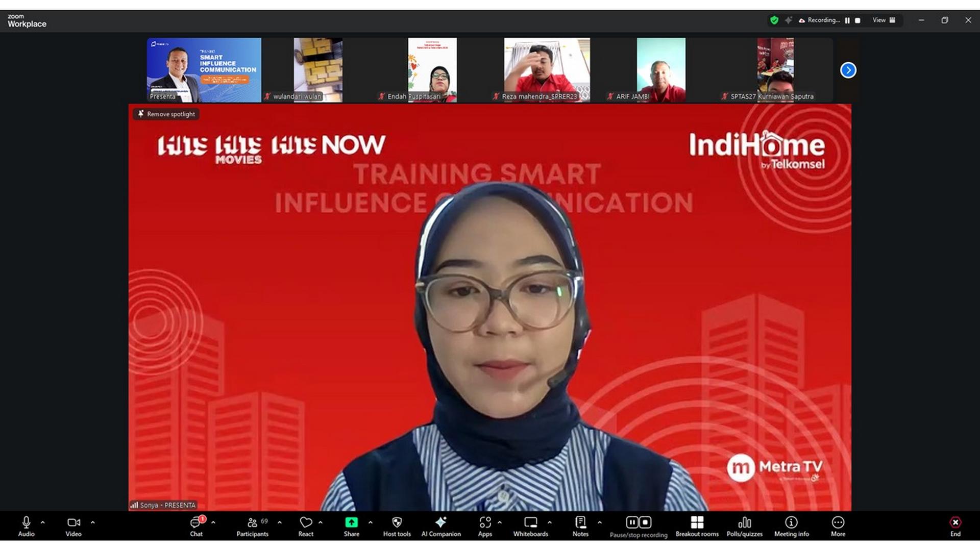
Task: Open the Participants list
Action: (252, 526)
